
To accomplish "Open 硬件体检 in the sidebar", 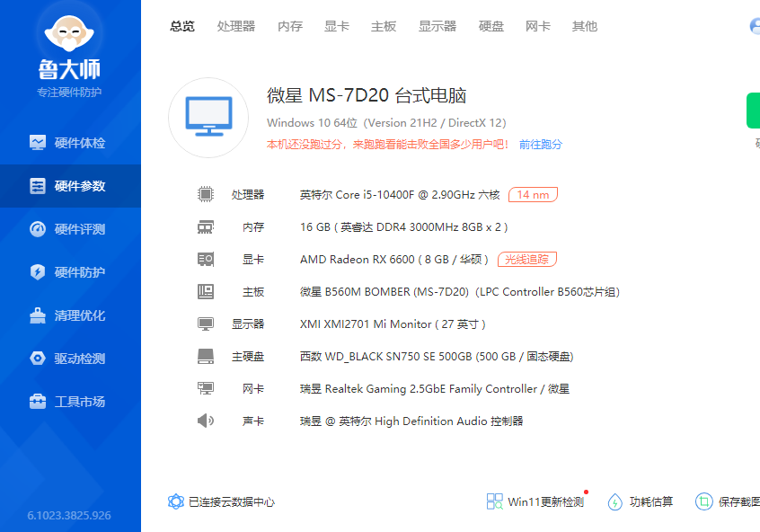I will [x=70, y=143].
